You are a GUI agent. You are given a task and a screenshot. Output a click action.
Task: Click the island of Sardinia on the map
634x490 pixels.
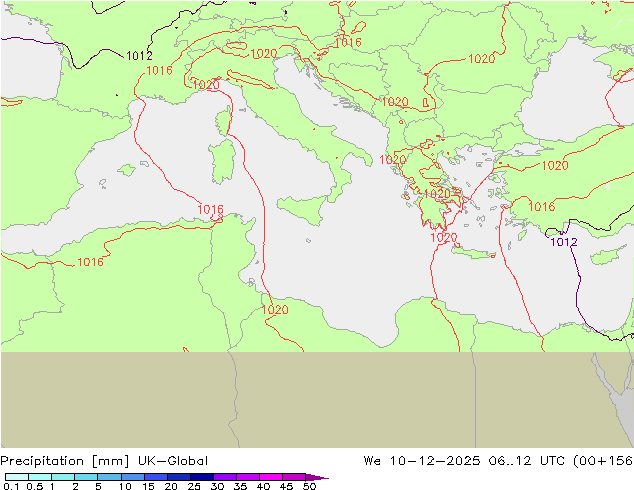coord(222,161)
